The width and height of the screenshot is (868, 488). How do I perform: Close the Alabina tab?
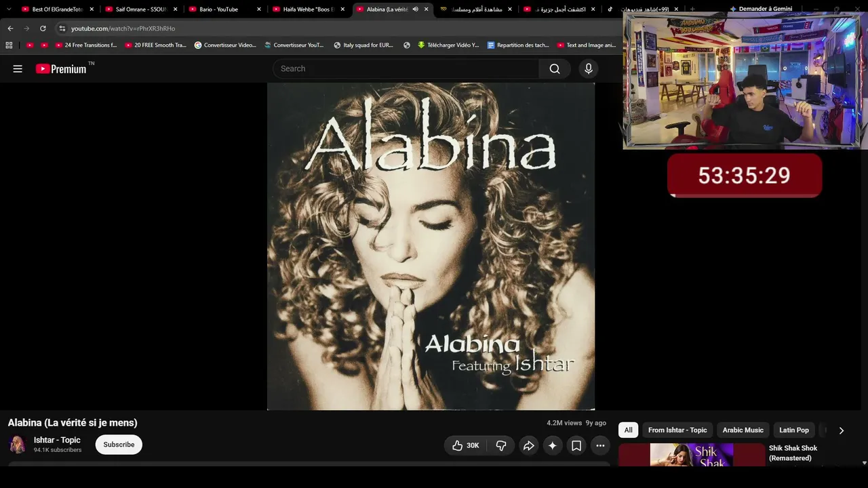point(426,9)
